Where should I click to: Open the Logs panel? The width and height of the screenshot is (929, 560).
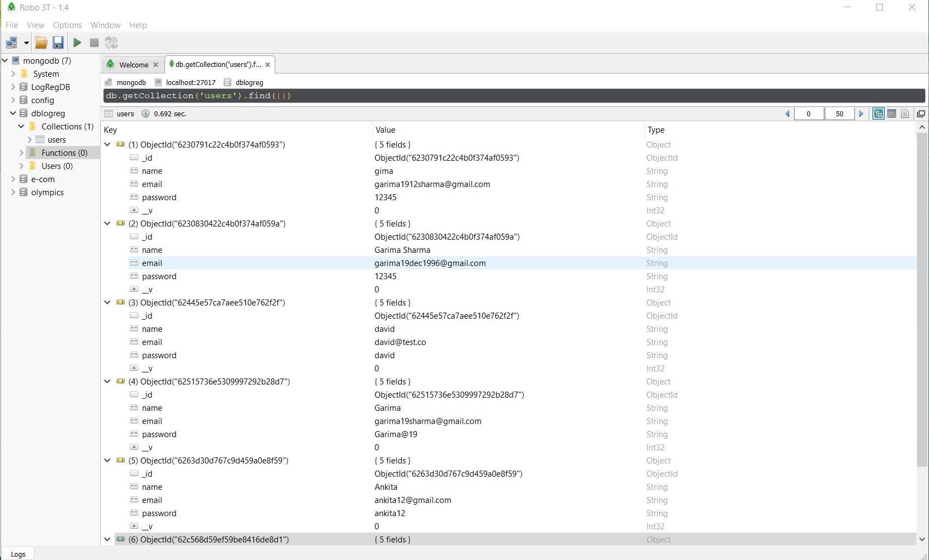tap(18, 553)
